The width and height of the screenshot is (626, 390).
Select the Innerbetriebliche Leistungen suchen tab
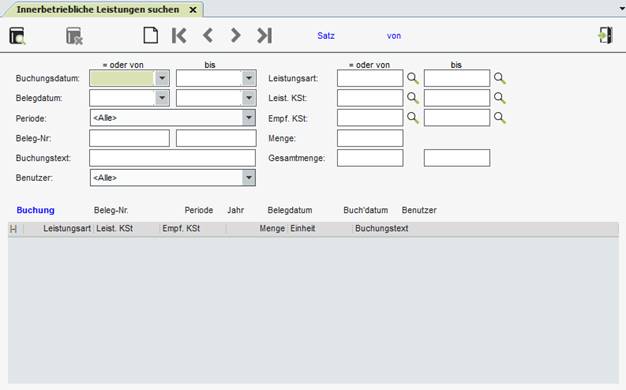click(98, 9)
